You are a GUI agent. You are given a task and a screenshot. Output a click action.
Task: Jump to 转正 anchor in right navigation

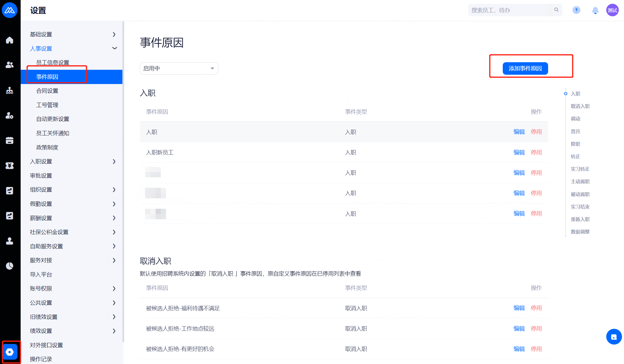pyautogui.click(x=575, y=156)
